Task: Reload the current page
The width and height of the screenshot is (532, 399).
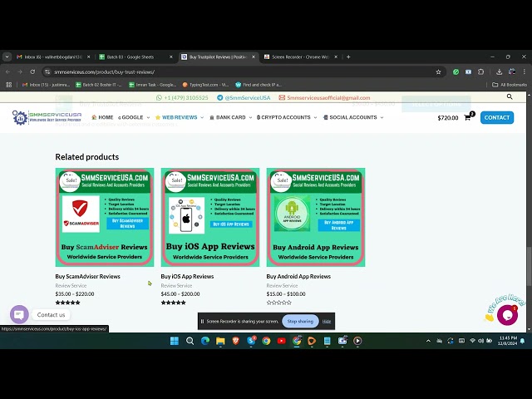Action: coord(32,72)
